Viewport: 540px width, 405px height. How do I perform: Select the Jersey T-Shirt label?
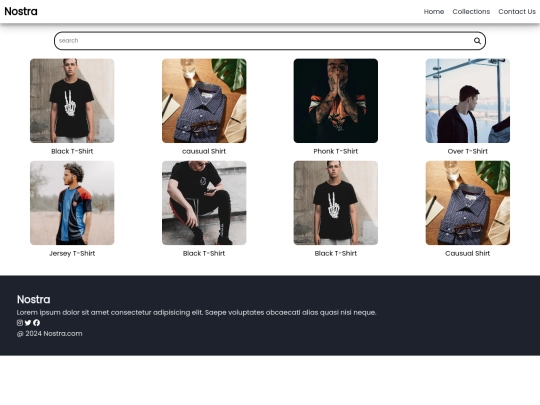(72, 253)
